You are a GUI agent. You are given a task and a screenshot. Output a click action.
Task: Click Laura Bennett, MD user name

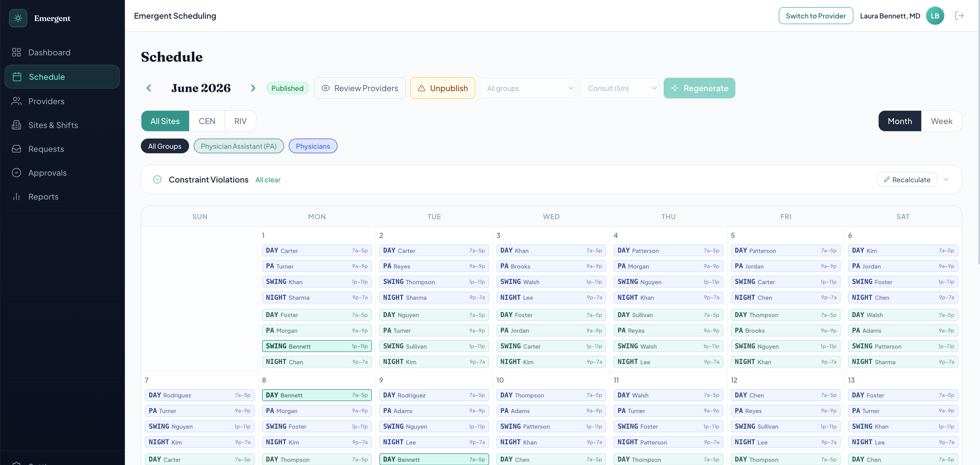[890, 16]
